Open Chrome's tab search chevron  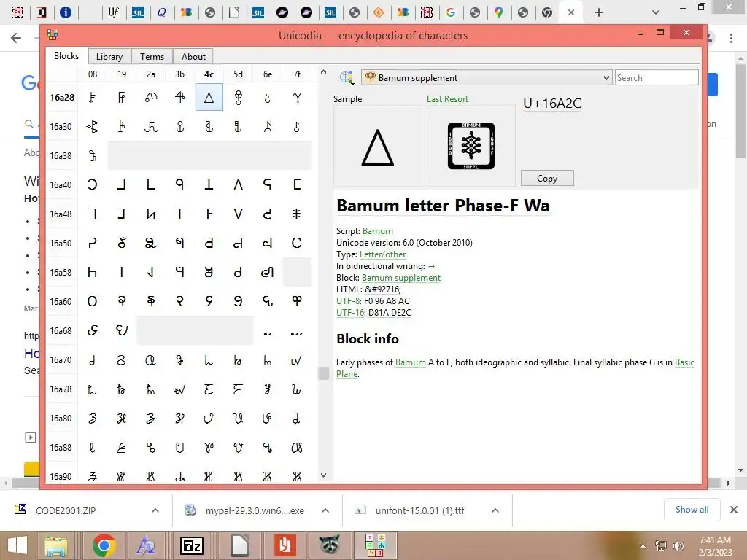pyautogui.click(x=656, y=12)
